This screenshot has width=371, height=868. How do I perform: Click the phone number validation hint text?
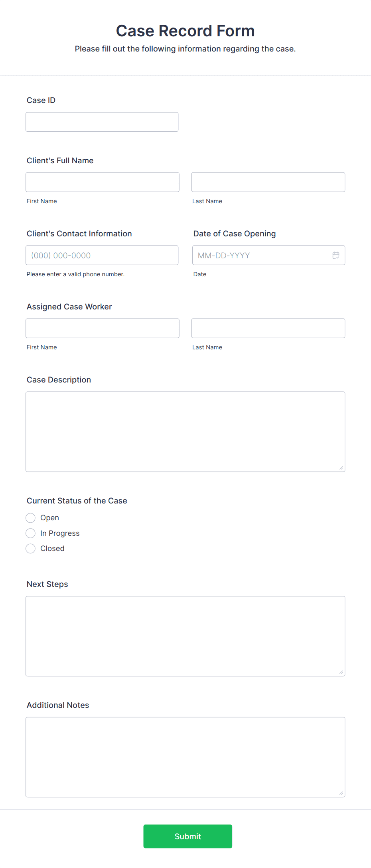pos(75,274)
